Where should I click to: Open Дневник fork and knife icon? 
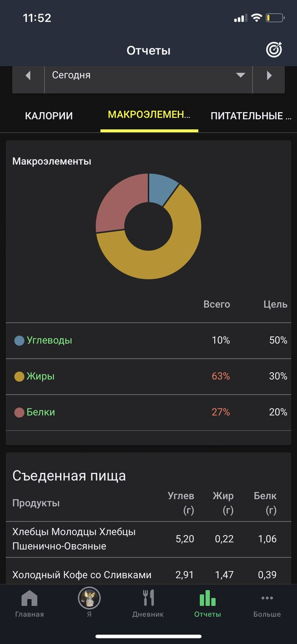pos(148,598)
